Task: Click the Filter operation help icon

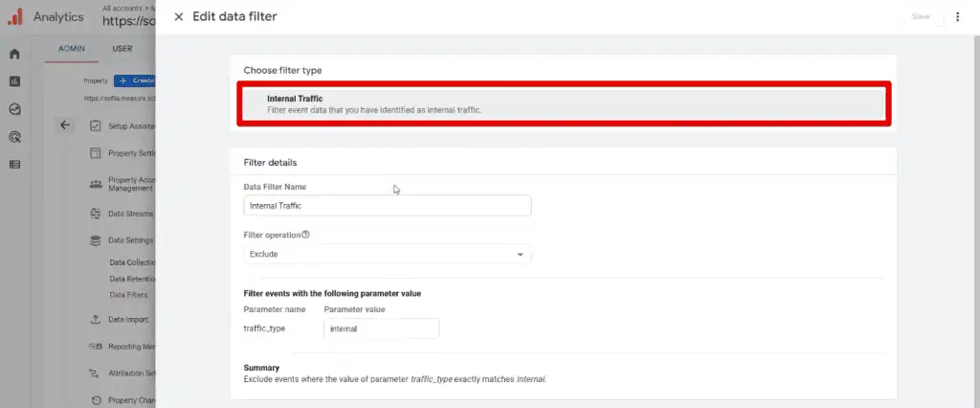Action: (305, 235)
